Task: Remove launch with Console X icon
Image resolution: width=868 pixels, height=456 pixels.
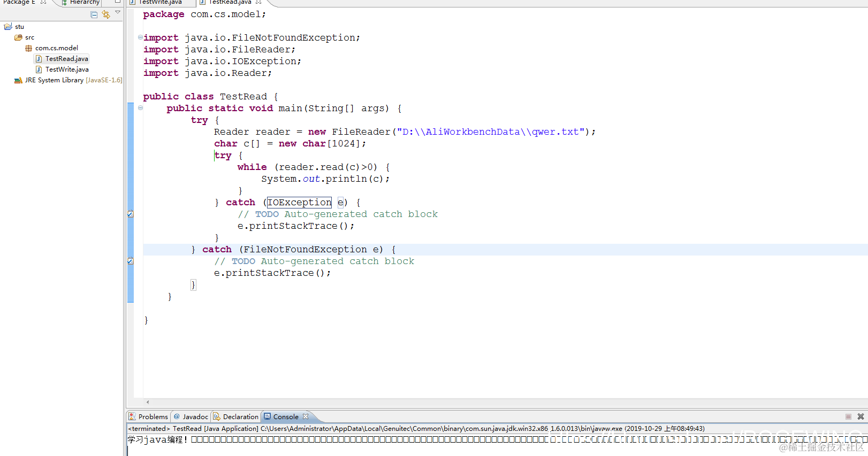Action: click(861, 416)
